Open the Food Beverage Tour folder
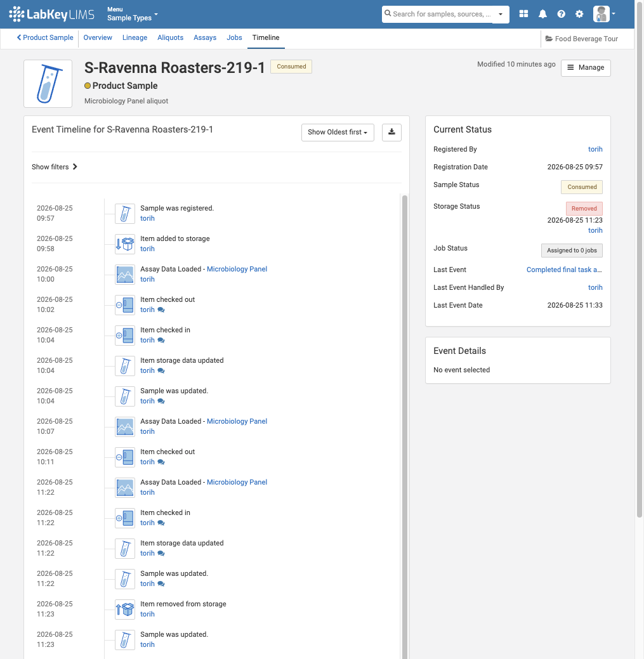Screen dimensions: 644x659 581,39
